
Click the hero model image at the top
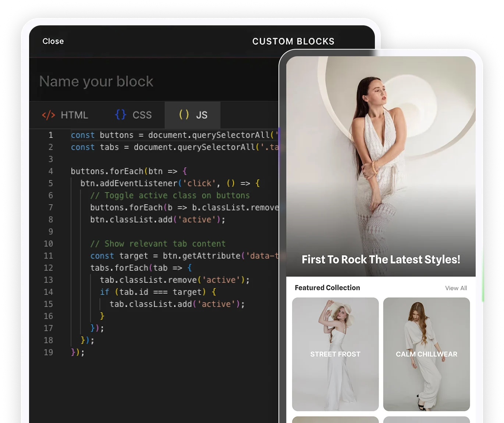point(380,154)
